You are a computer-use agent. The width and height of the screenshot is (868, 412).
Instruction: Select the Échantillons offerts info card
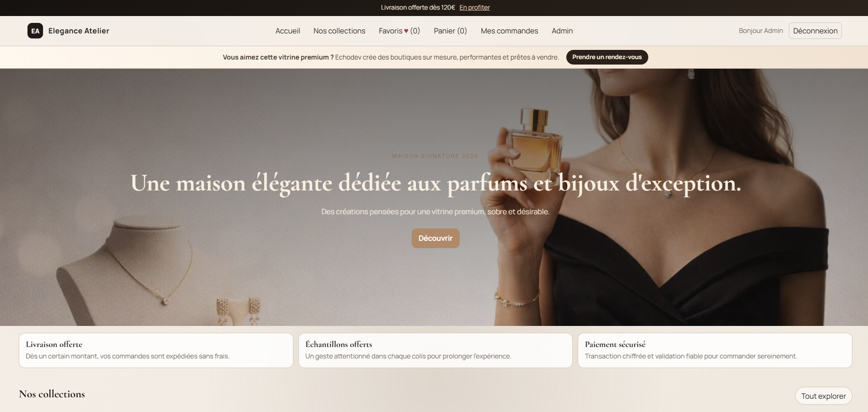[435, 350]
